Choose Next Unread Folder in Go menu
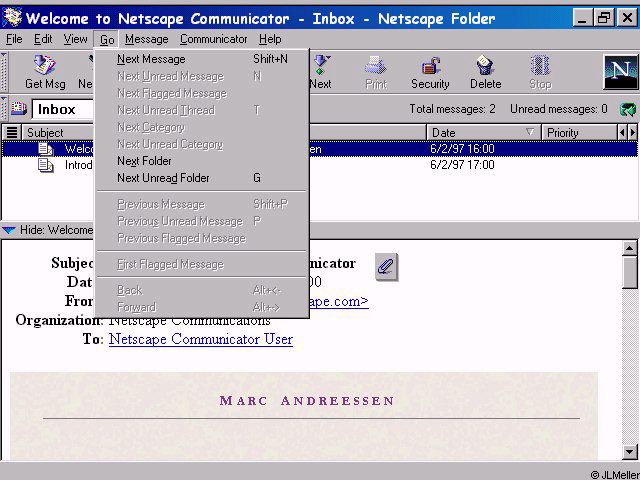640x480 pixels. click(x=202, y=178)
